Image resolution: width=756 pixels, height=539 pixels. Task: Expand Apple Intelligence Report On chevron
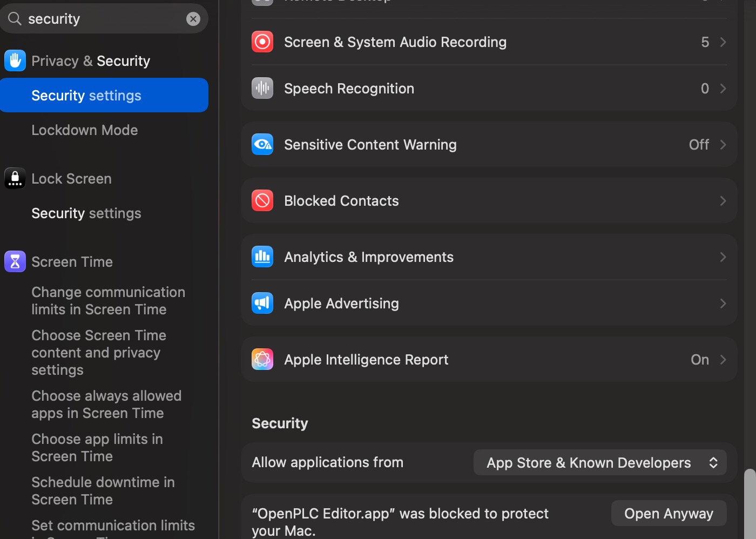723,360
